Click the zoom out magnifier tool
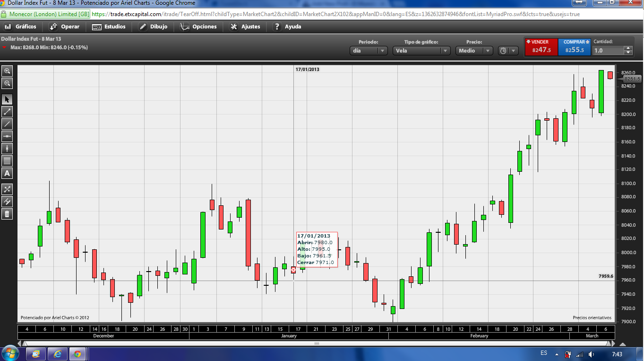The image size is (644, 361). pos(7,84)
